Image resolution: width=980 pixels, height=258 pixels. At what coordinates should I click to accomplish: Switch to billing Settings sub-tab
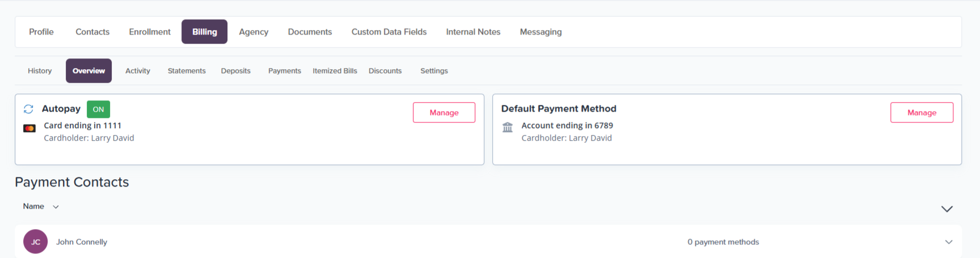(434, 71)
